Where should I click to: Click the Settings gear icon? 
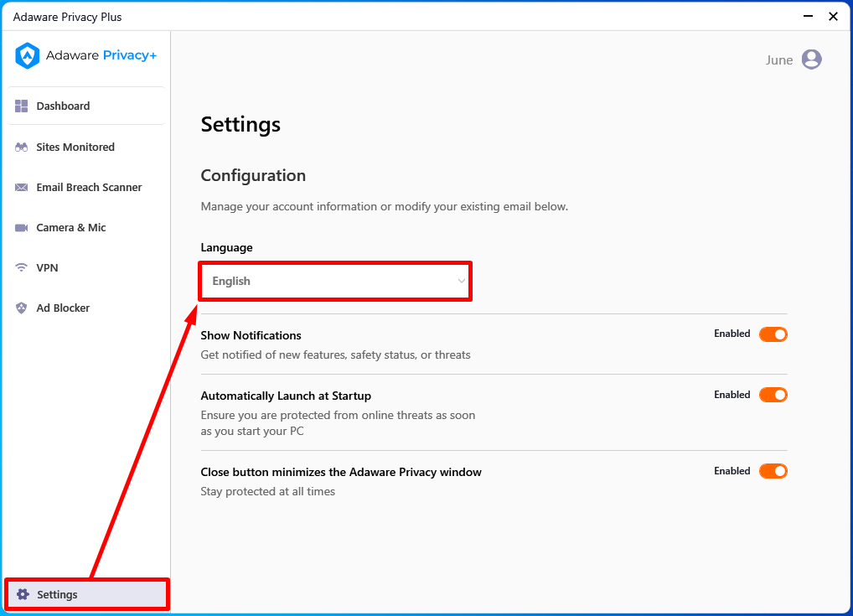23,594
